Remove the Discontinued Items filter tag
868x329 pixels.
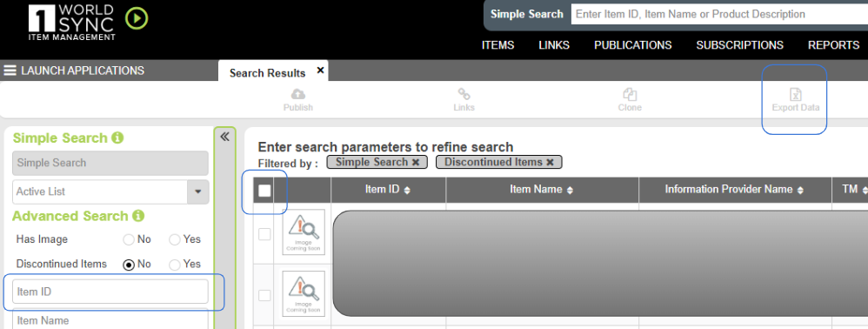550,162
